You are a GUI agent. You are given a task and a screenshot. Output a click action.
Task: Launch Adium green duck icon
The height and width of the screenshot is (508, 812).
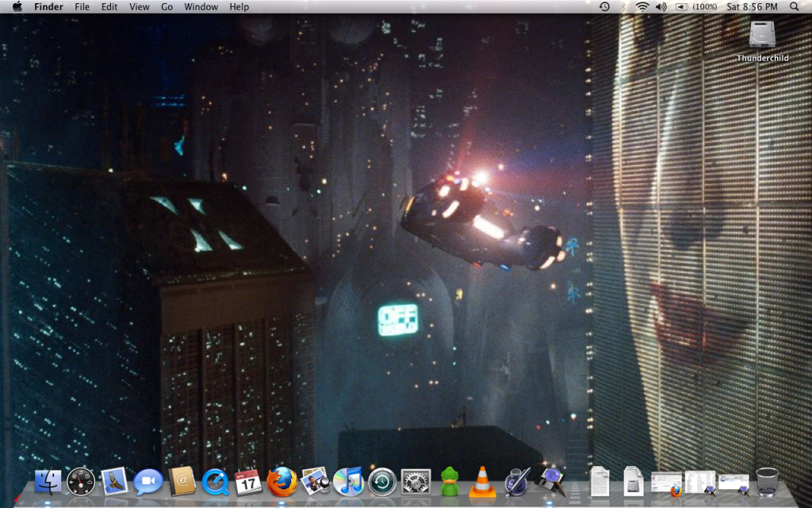[x=450, y=482]
